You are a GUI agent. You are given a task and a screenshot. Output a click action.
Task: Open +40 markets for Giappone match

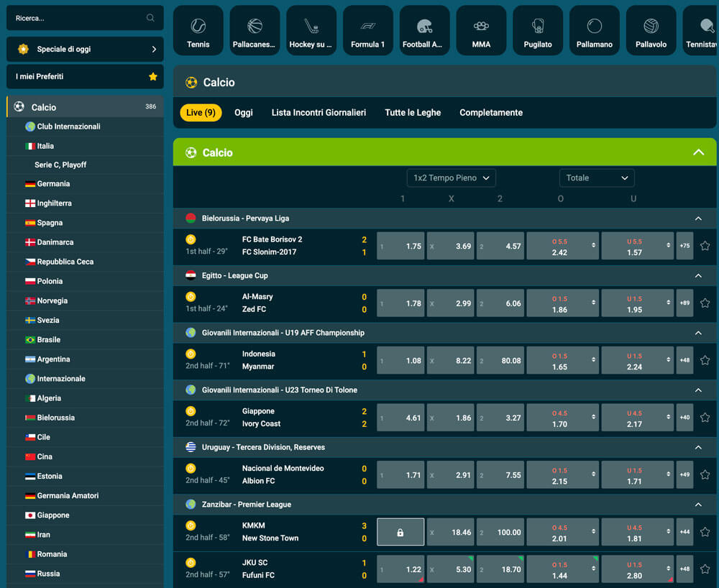(684, 418)
